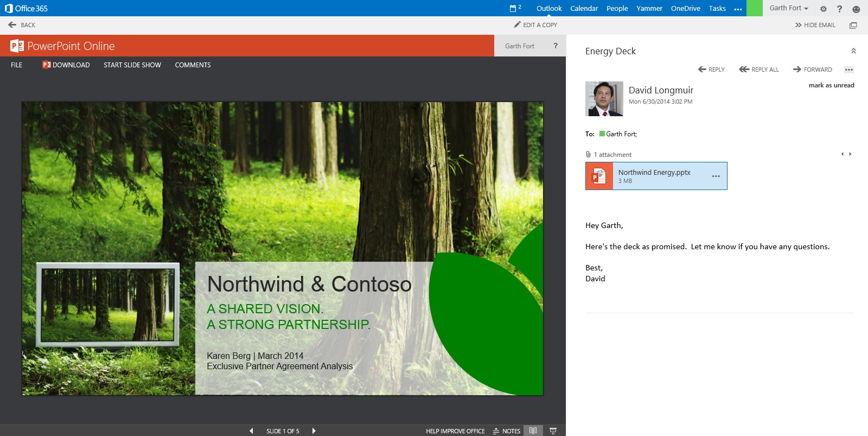
Task: Click the green presence indicator beside Garth Fort
Action: [602, 134]
